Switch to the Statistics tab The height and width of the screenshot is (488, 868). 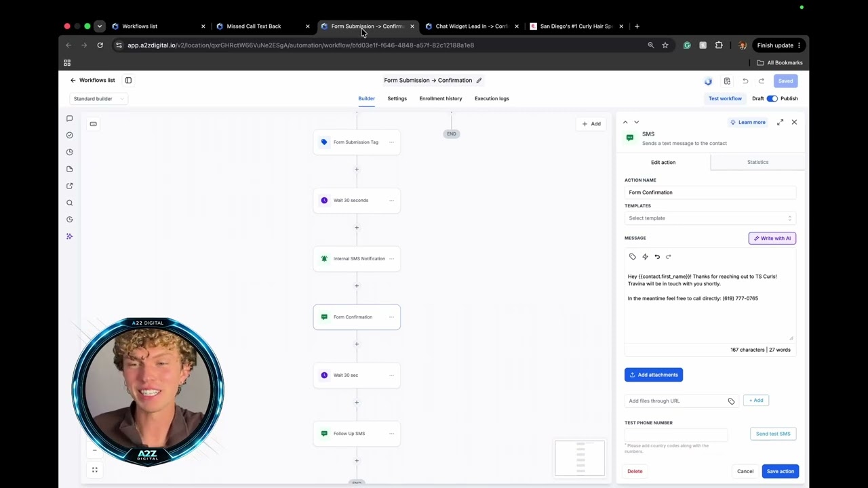click(757, 162)
